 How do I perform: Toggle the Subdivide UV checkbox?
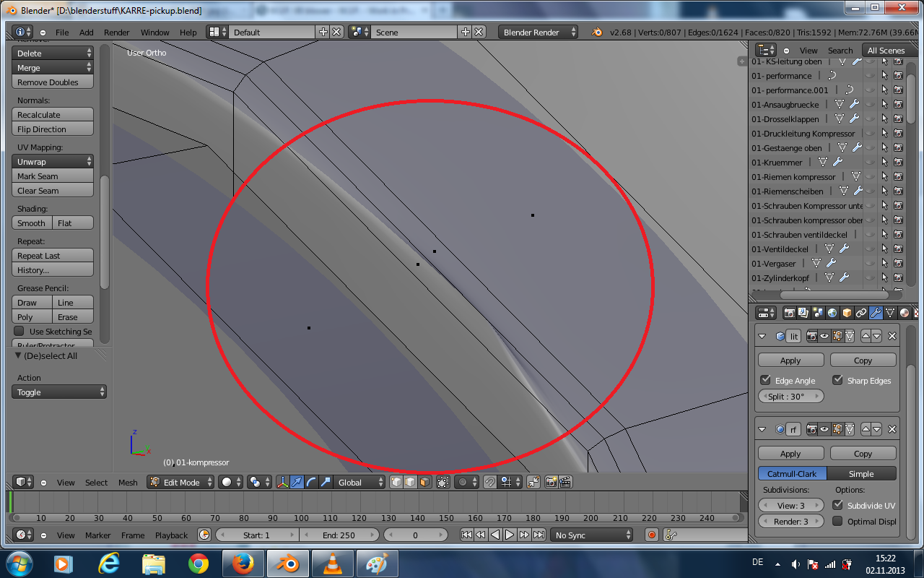pyautogui.click(x=837, y=505)
